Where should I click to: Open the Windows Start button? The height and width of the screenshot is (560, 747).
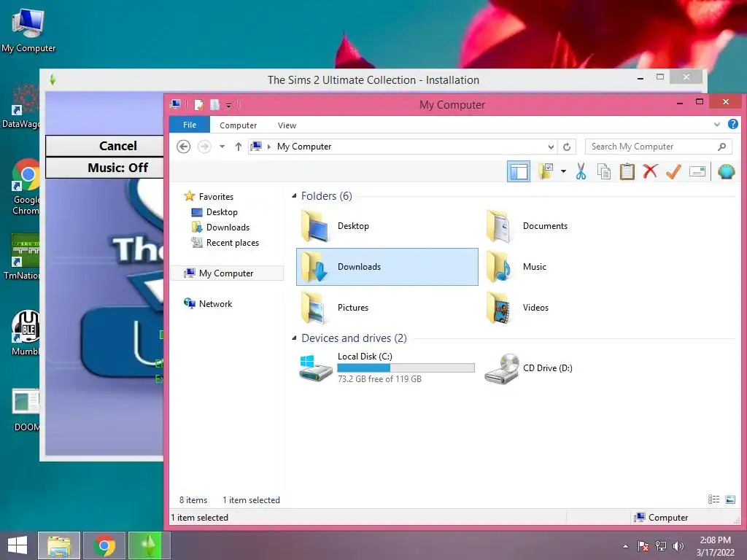pos(18,545)
